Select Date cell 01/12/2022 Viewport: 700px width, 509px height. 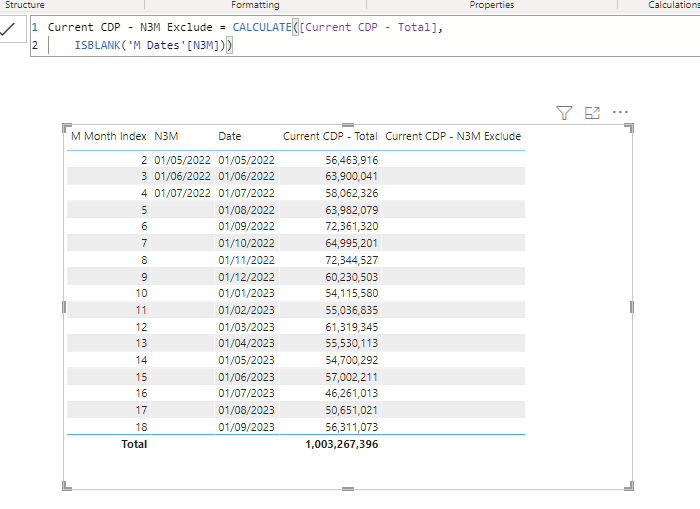[x=246, y=277]
